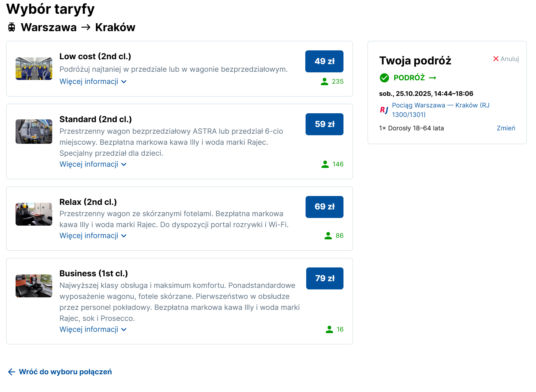Select the 49 zł Low cost fare
536x392 pixels.
324,61
